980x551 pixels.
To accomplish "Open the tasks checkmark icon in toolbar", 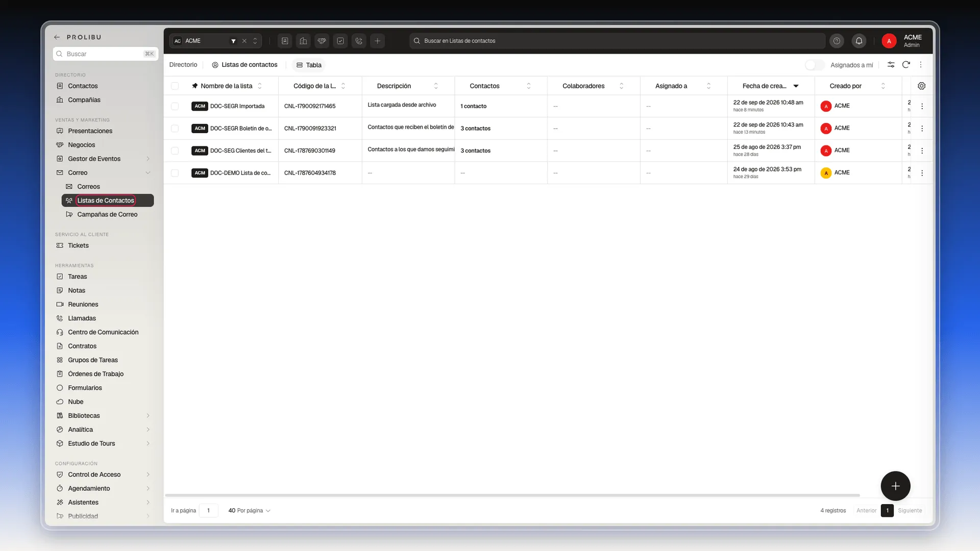I will [340, 41].
